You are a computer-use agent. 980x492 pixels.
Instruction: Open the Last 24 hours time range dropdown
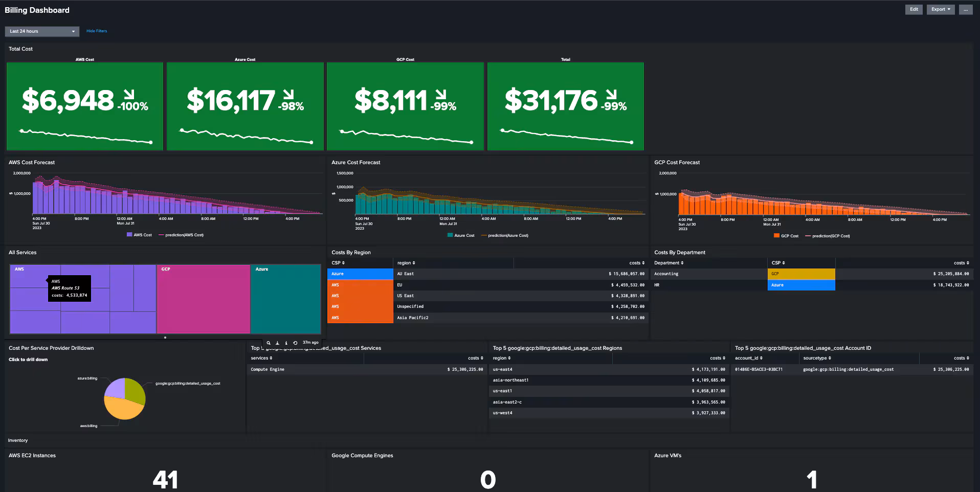[42, 31]
